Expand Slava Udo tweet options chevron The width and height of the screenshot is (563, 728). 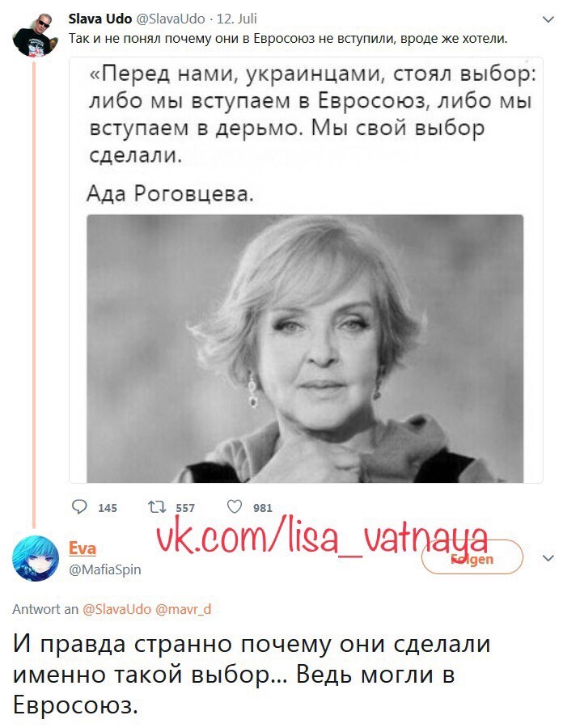tap(548, 19)
